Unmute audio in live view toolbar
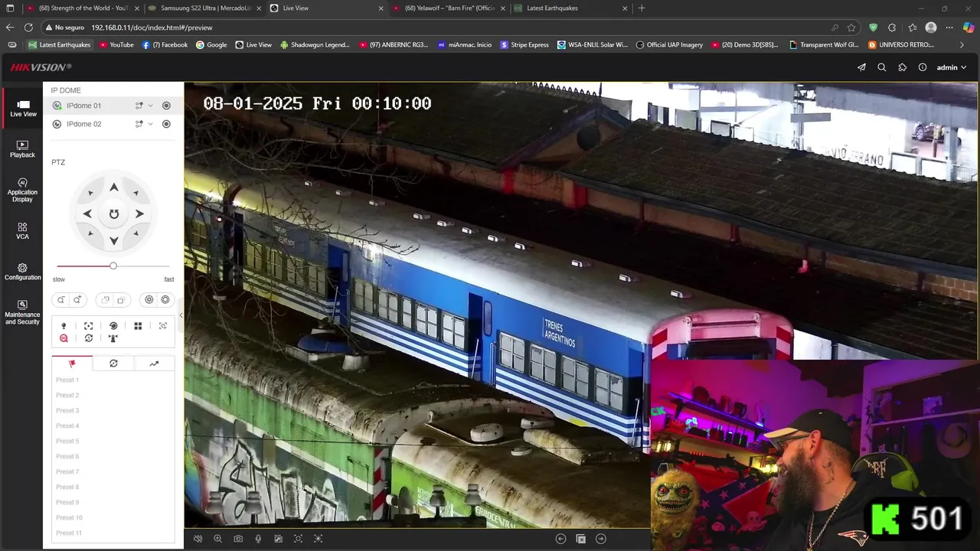This screenshot has height=551, width=980. click(198, 539)
